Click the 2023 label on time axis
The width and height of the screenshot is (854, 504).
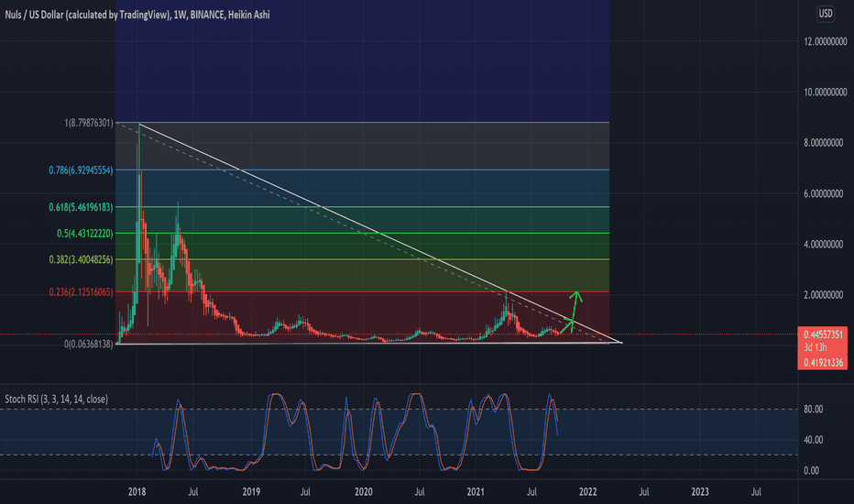coord(700,491)
